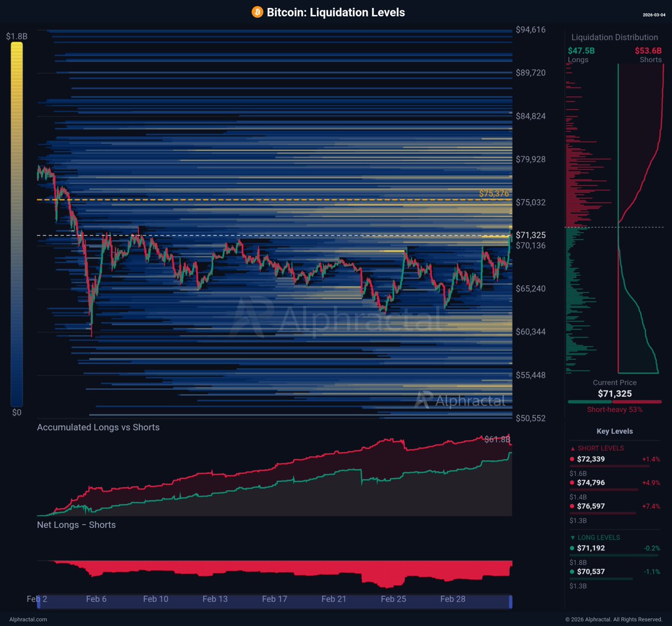Image resolution: width=672 pixels, height=626 pixels.
Task: Click the 'Net Longs – Shorts' chart title
Action: tap(76, 525)
